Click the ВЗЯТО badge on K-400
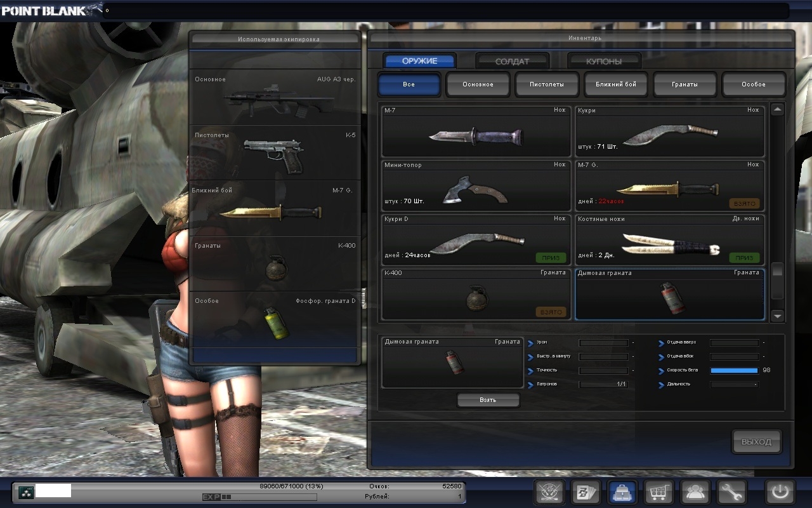This screenshot has height=508, width=812. point(551,312)
